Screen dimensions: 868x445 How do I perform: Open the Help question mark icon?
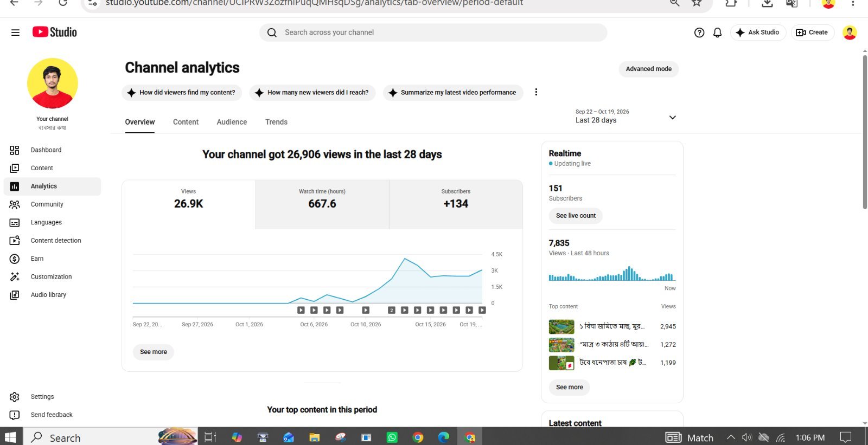(699, 33)
